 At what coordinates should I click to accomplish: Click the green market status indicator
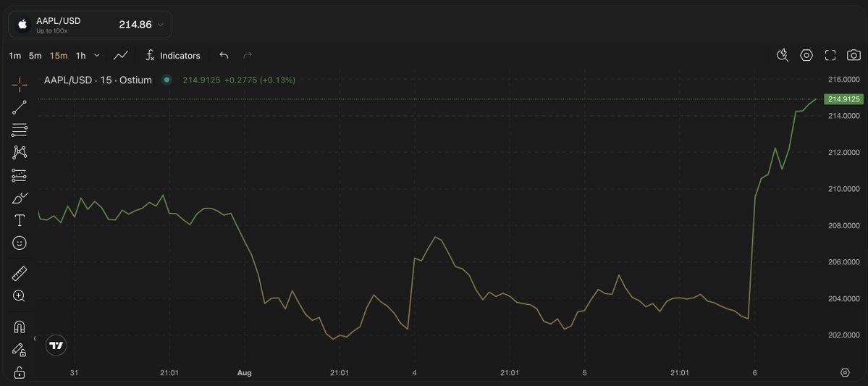point(166,80)
